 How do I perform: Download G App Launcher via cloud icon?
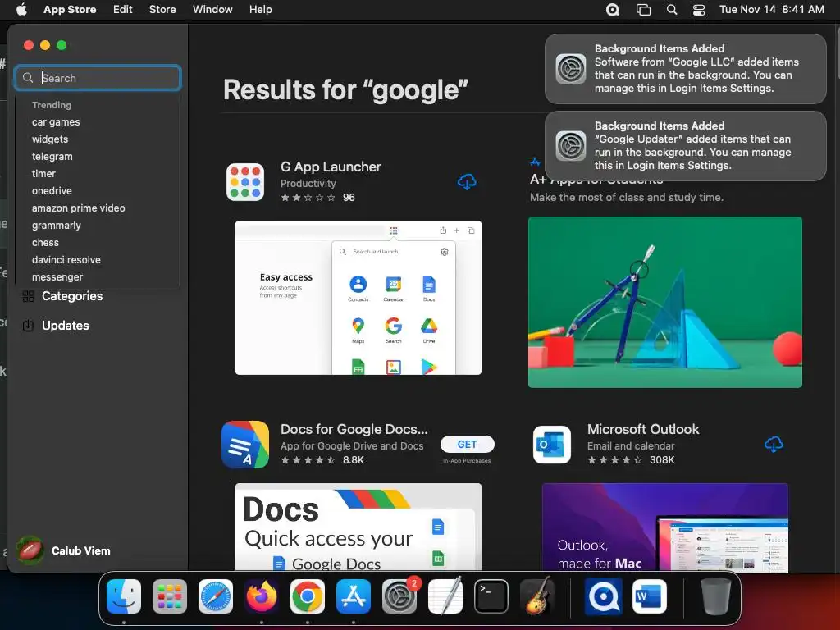467,182
